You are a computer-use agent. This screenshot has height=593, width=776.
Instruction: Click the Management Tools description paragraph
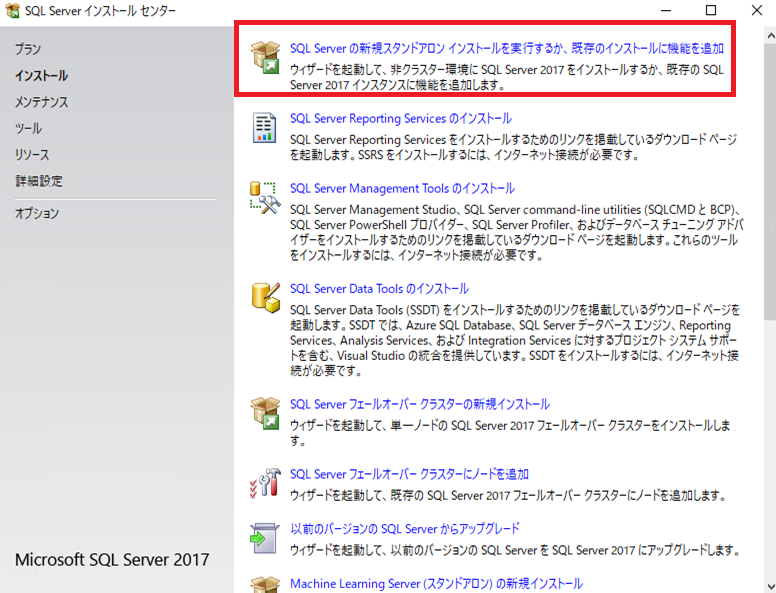click(x=517, y=232)
